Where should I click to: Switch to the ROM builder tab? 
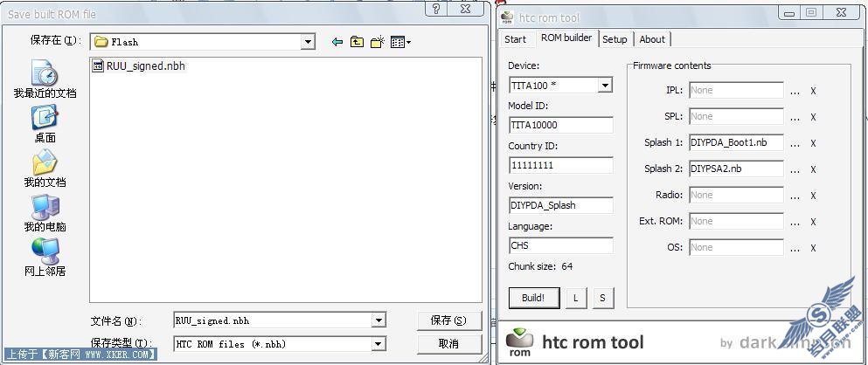566,38
